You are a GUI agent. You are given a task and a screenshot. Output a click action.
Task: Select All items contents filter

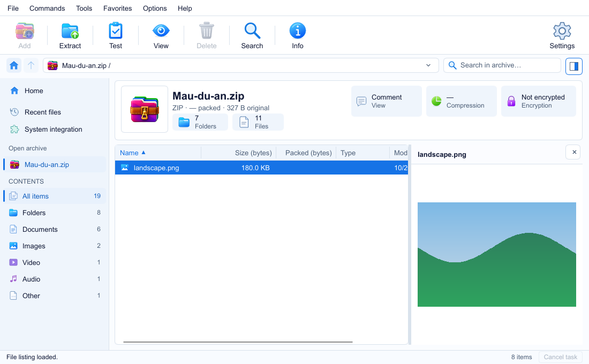[55, 196]
